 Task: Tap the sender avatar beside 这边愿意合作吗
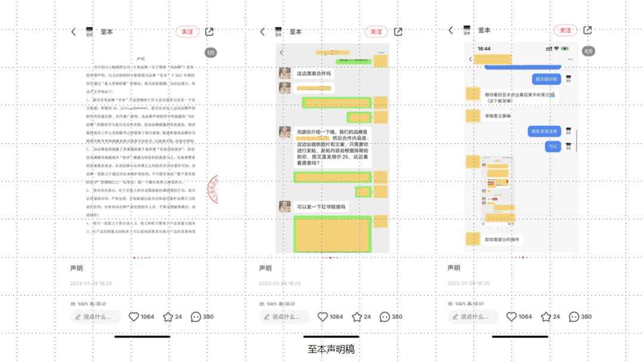[285, 73]
